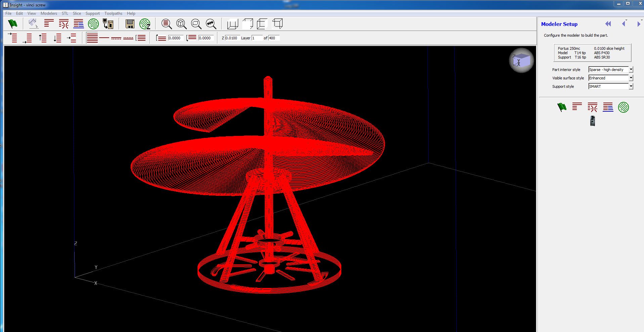The image size is (644, 332).
Task: Open Part interior style dropdown arrow
Action: [x=631, y=70]
